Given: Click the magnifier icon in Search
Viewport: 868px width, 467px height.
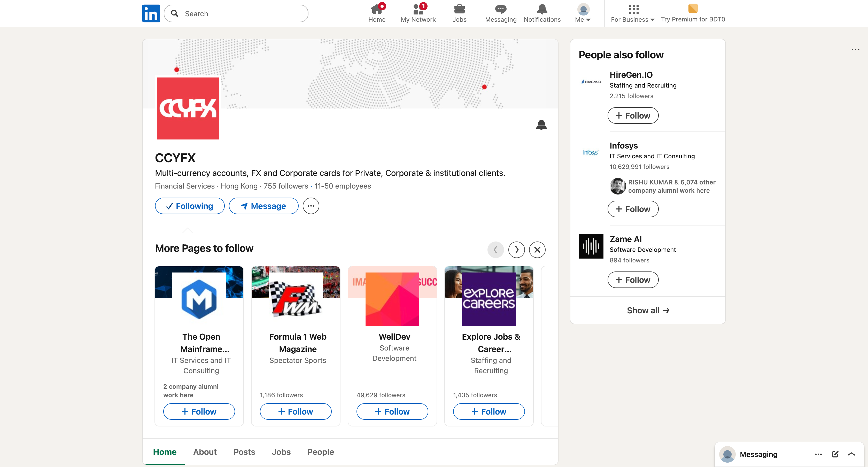Looking at the screenshot, I should (x=175, y=13).
